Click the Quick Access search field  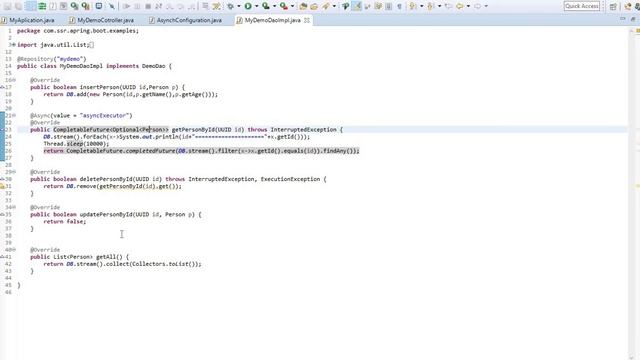(582, 6)
